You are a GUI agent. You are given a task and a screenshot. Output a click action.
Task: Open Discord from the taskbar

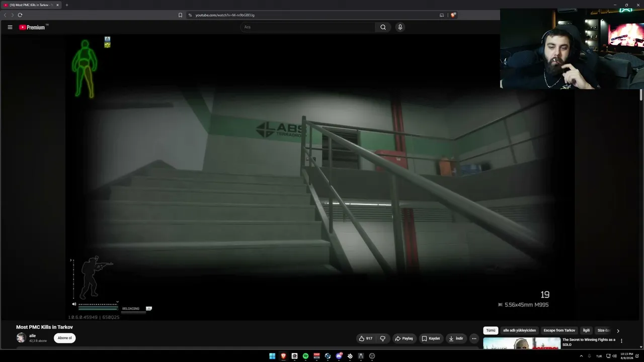pyautogui.click(x=339, y=356)
